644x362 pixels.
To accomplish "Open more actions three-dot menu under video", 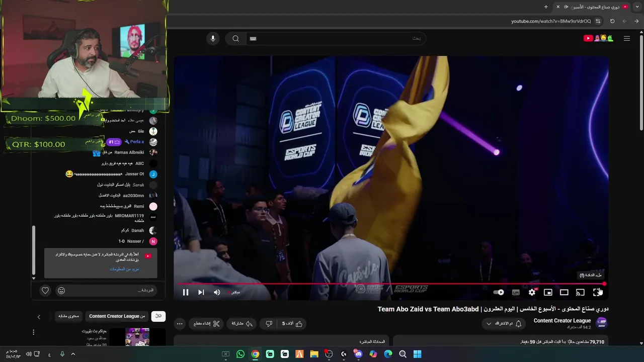I will (x=180, y=324).
